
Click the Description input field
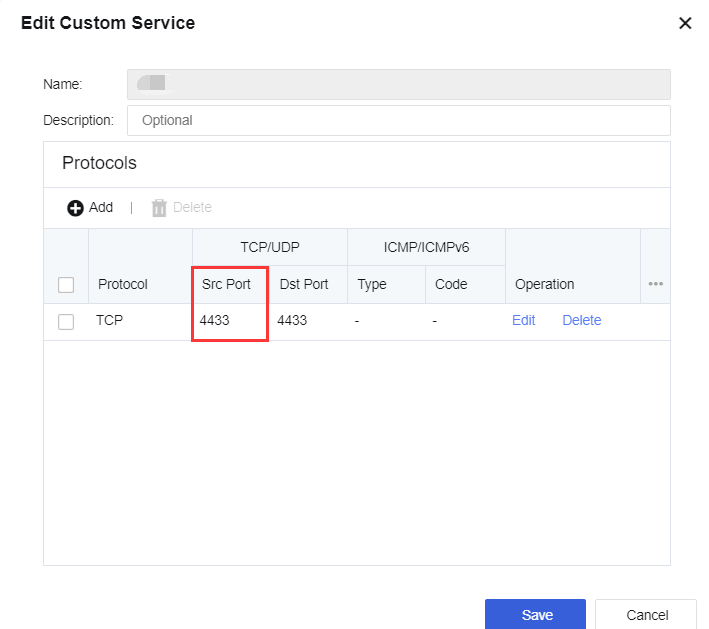[x=398, y=120]
